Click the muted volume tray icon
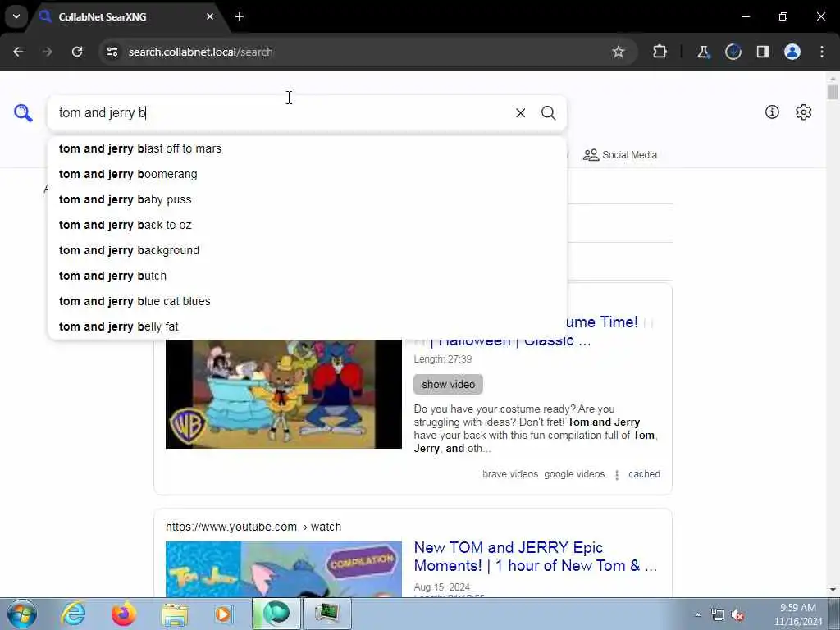840x630 pixels. point(737,615)
